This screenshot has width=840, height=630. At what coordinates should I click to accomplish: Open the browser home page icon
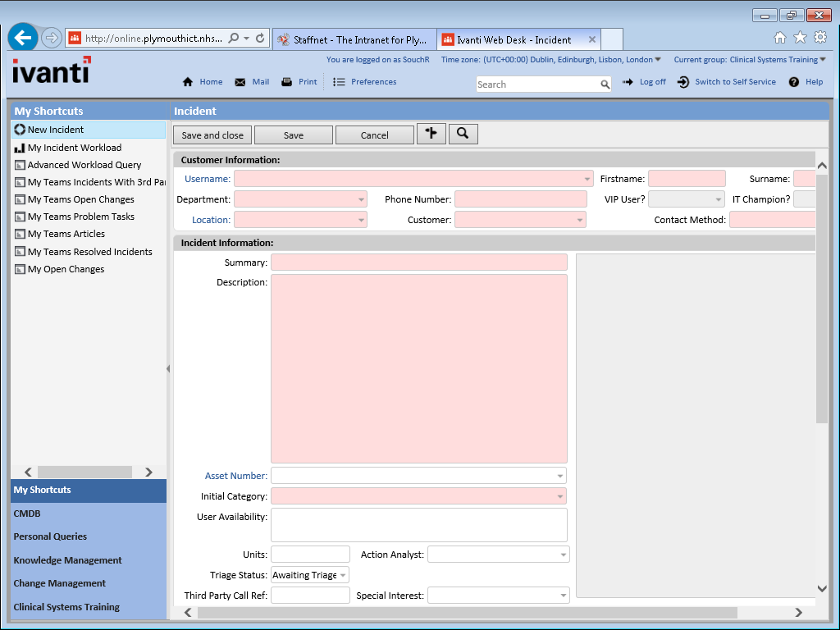point(780,37)
